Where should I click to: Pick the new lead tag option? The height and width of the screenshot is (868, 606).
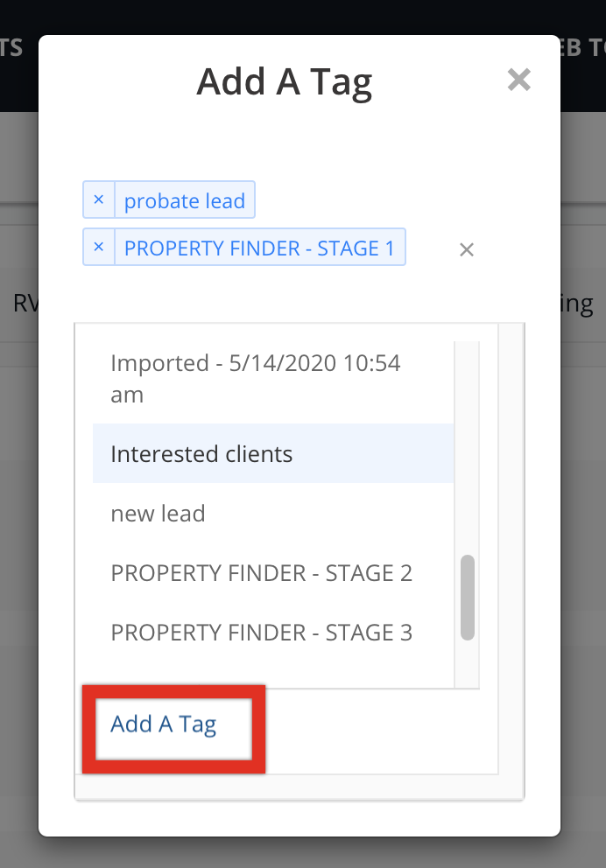coord(158,514)
